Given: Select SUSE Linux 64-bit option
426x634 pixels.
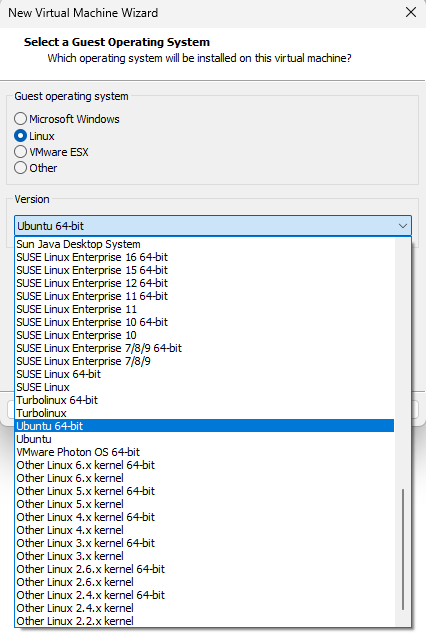Looking at the screenshot, I should coord(205,374).
